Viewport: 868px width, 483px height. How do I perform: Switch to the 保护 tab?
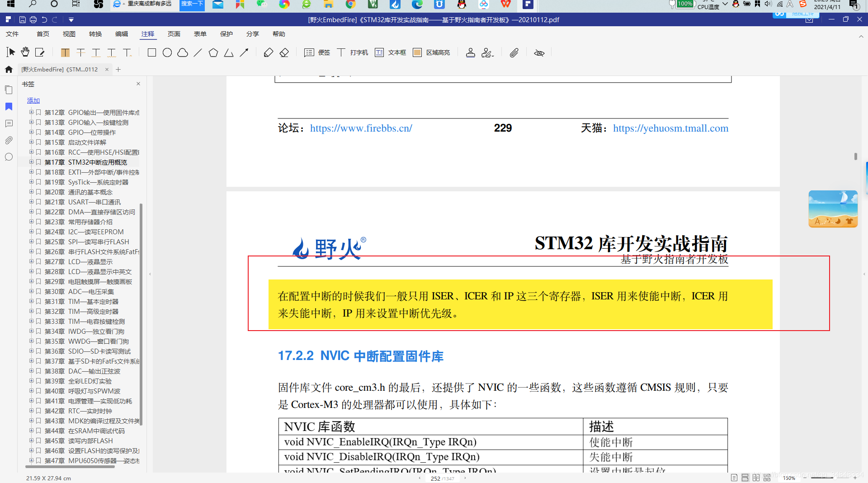(x=226, y=34)
